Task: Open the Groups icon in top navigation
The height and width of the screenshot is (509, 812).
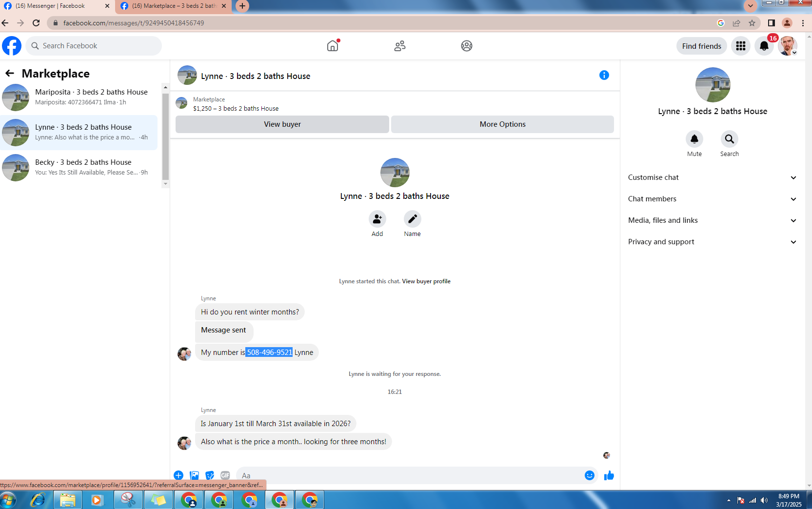Action: (x=467, y=46)
